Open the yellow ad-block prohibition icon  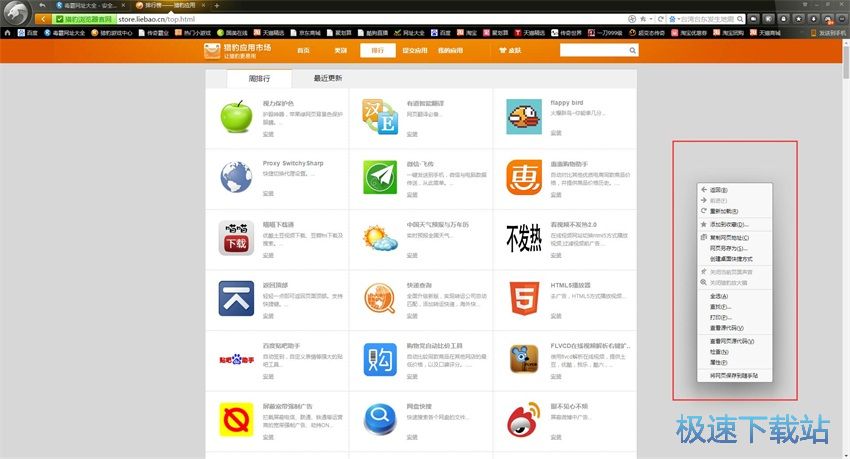pyautogui.click(x=236, y=419)
